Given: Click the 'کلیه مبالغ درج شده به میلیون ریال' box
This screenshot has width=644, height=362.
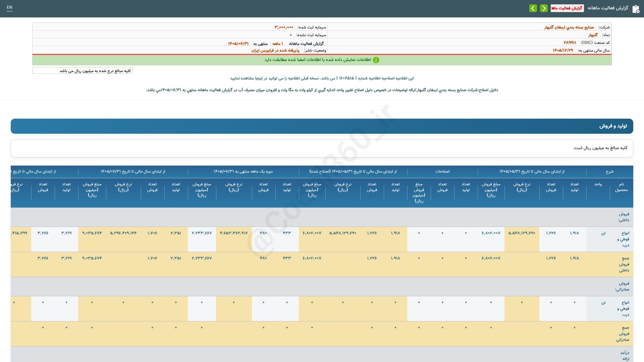Looking at the screenshot, I should pos(83,71).
